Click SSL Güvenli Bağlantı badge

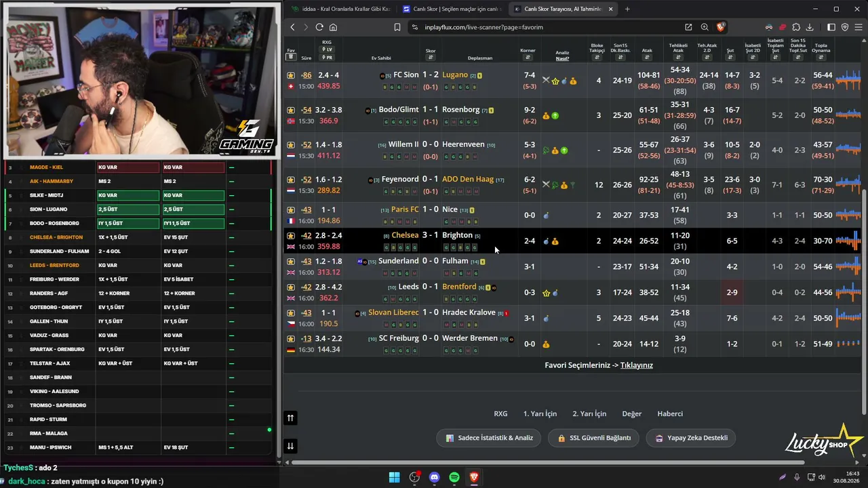pyautogui.click(x=593, y=438)
